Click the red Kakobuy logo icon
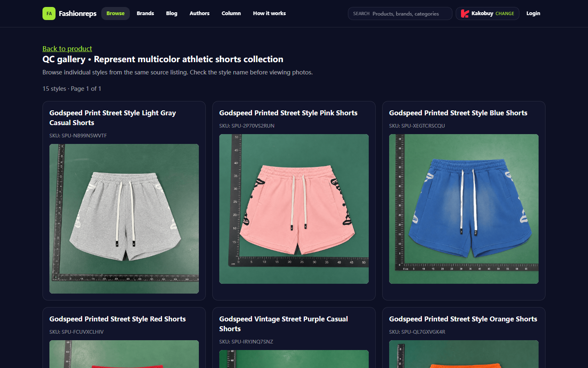 click(x=465, y=13)
